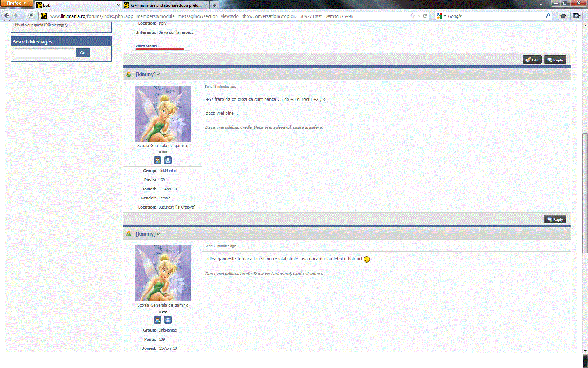This screenshot has width=588, height=368.
Task: Choose search engine via Google icon dropdown
Action: [441, 16]
